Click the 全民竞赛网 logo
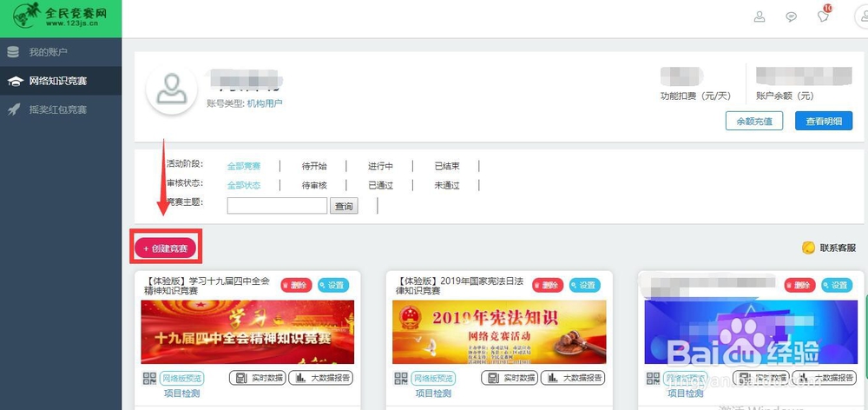868x410 pixels. 60,17
